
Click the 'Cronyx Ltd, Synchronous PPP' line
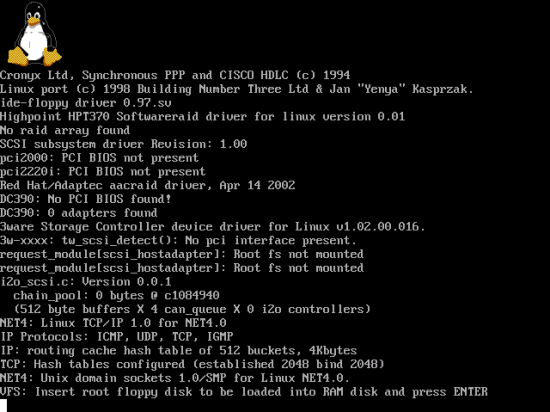pos(175,75)
